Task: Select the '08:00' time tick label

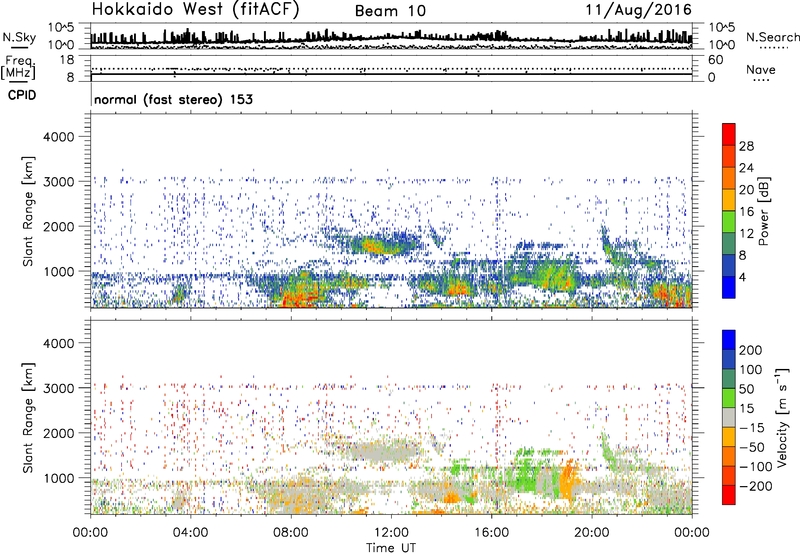Action: click(x=291, y=533)
